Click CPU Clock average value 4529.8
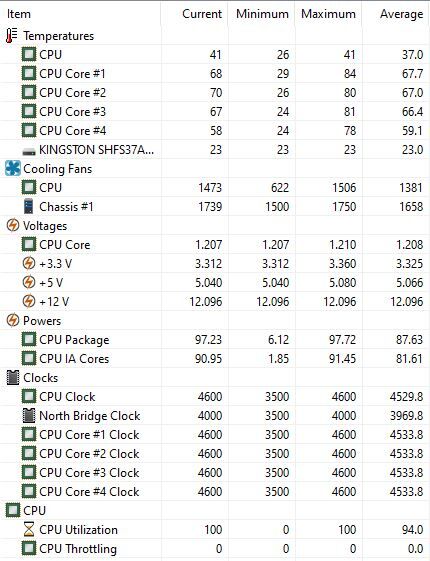 click(406, 397)
